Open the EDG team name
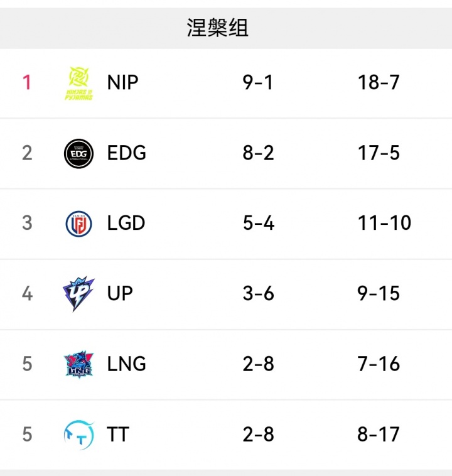This screenshot has width=452, height=476. [x=127, y=153]
